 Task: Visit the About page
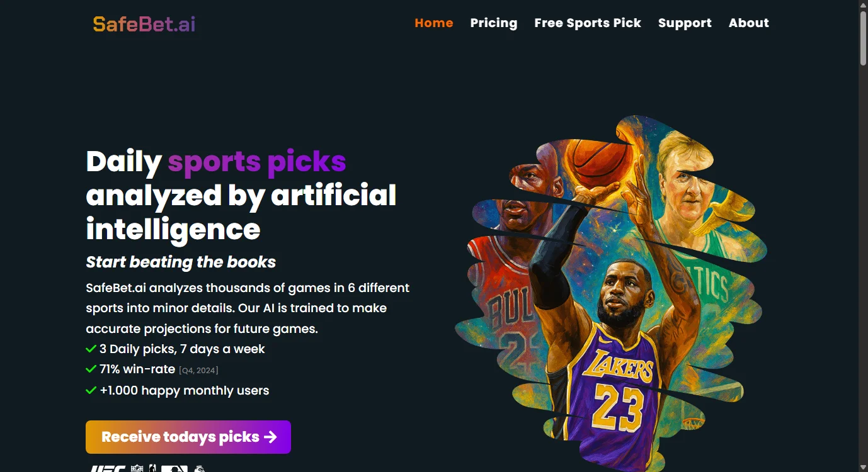point(748,23)
